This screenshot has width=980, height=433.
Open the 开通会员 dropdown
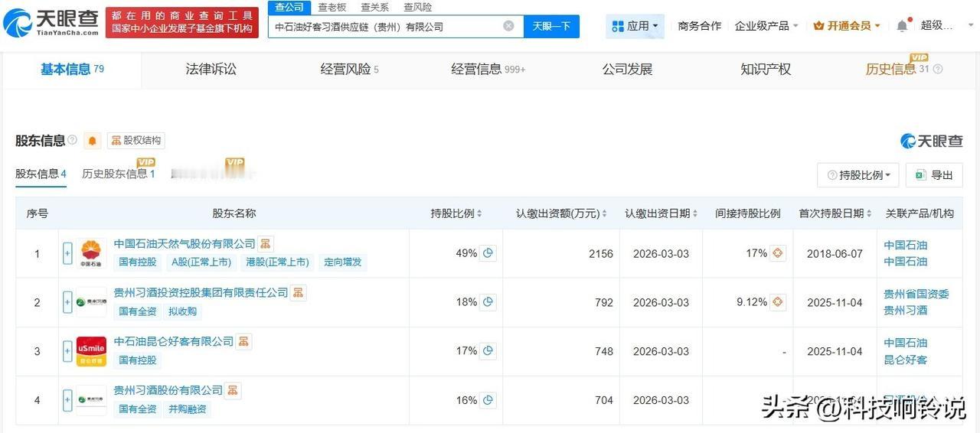point(846,26)
